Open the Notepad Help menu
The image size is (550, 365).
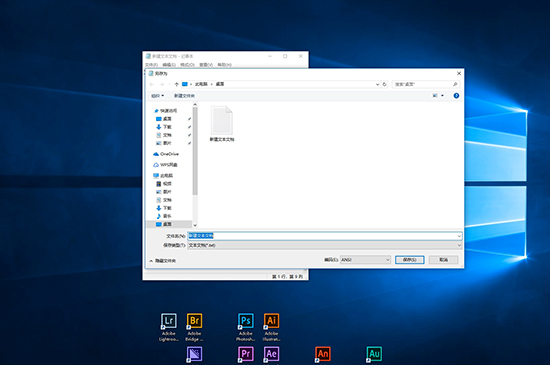(x=224, y=65)
